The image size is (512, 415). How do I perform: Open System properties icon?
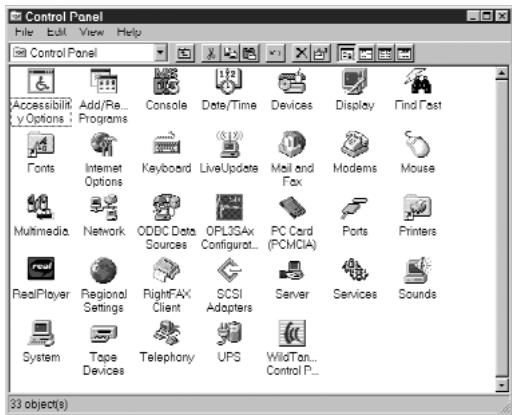[41, 333]
